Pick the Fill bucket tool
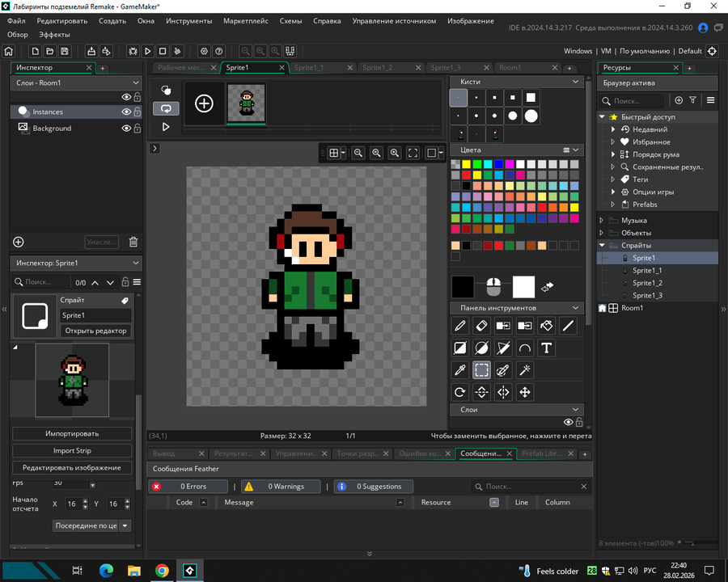Viewport: 728px width, 582px height. coord(546,326)
